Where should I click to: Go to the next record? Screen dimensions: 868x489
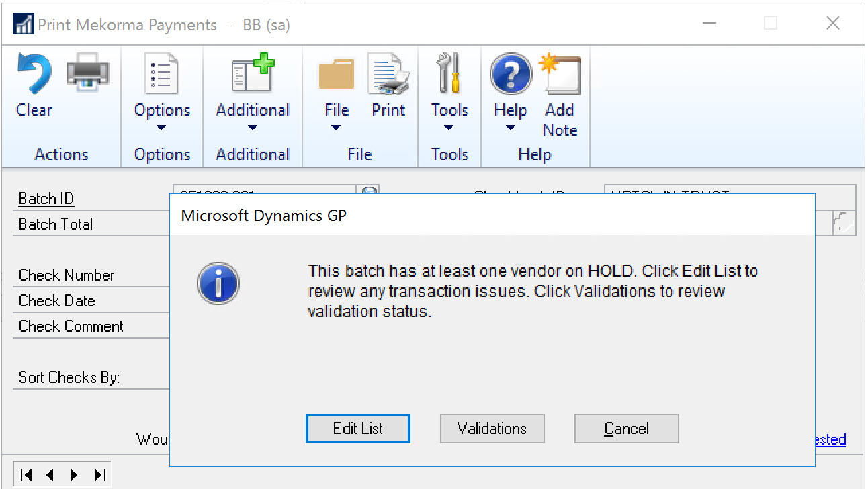pyautogui.click(x=75, y=475)
